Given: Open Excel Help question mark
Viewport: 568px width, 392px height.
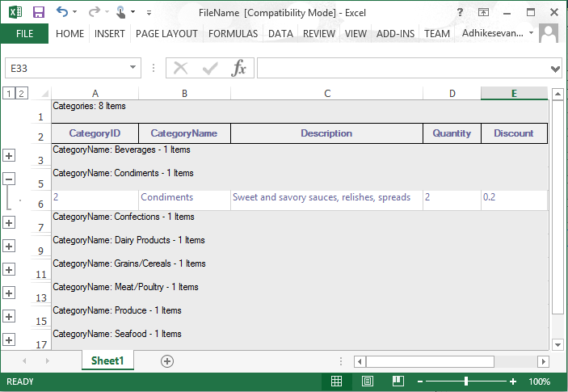Looking at the screenshot, I should click(x=460, y=12).
